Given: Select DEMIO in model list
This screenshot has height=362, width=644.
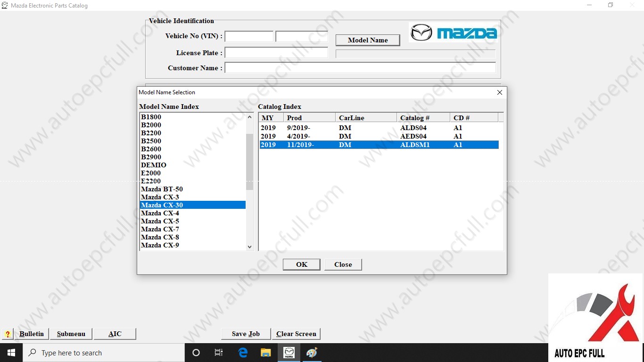Looking at the screenshot, I should click(193, 165).
